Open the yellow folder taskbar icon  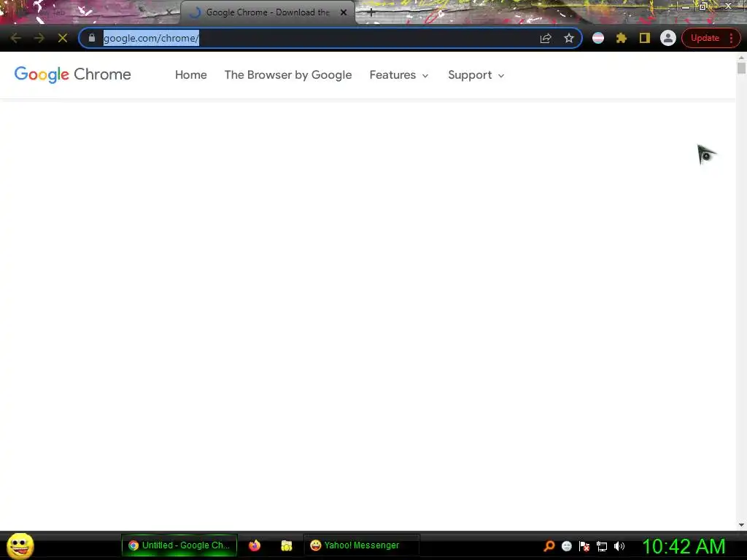(x=286, y=545)
